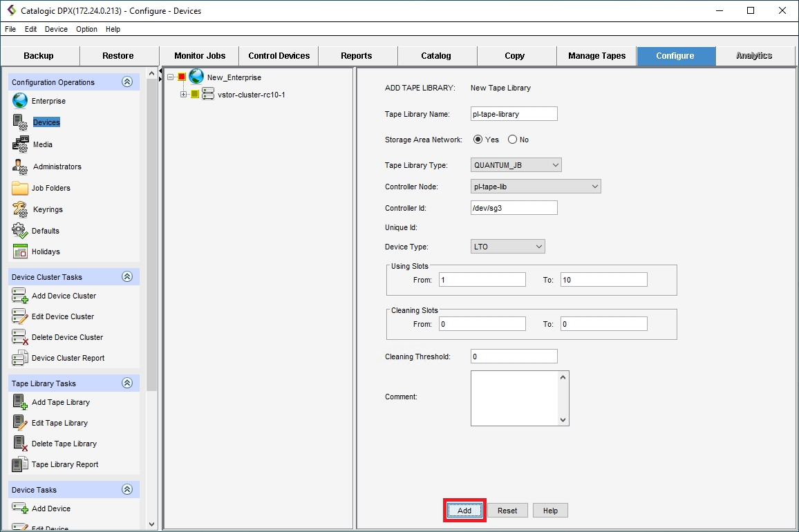The height and width of the screenshot is (532, 799).
Task: Open the Media configuration icon
Action: [20, 144]
